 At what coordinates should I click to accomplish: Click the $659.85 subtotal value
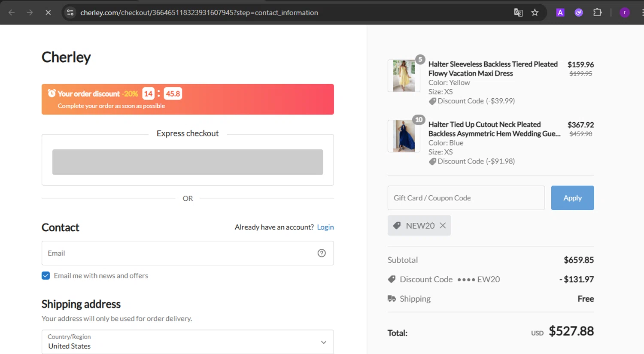pyautogui.click(x=579, y=260)
